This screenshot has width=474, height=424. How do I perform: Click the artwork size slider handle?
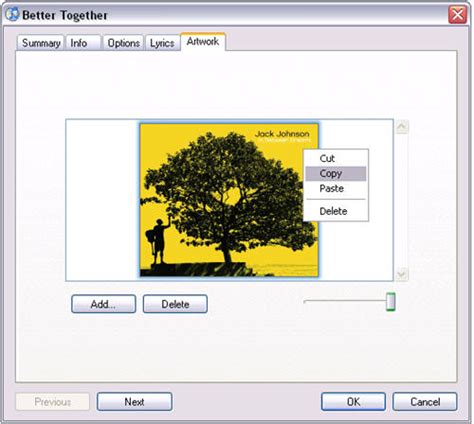pos(391,302)
